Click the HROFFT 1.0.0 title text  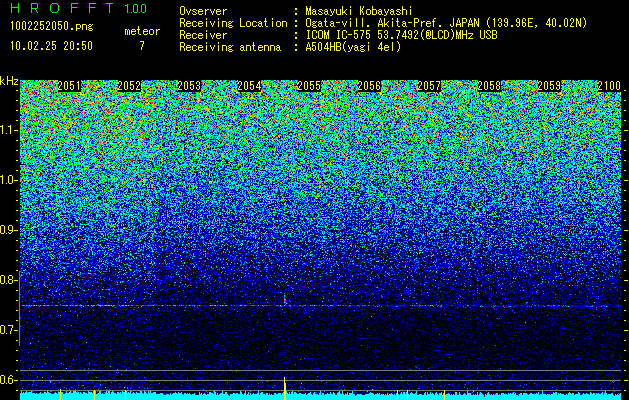79,8
